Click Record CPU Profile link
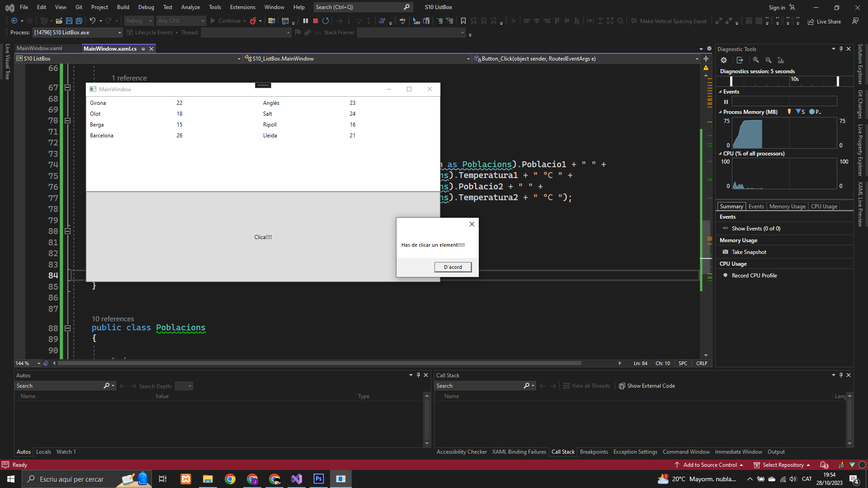The image size is (868, 488). [x=754, y=276]
